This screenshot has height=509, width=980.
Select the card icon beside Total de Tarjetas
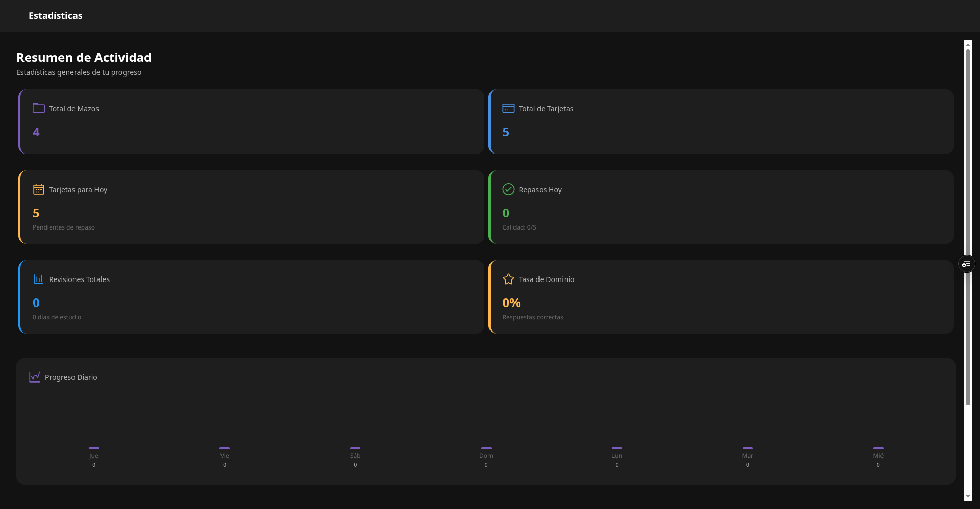(x=508, y=108)
